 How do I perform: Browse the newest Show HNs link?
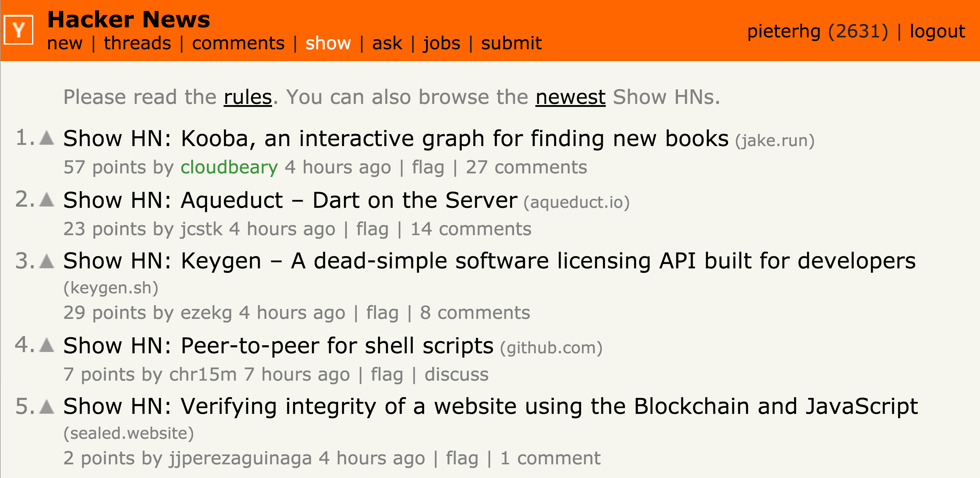pos(570,97)
